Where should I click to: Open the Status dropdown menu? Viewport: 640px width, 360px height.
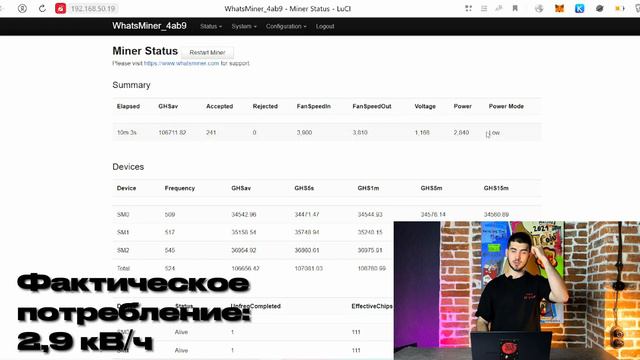click(x=211, y=26)
